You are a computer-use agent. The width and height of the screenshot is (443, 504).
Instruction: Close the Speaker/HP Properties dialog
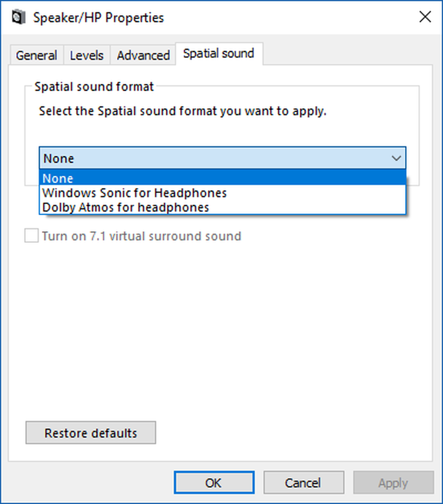pos(425,17)
